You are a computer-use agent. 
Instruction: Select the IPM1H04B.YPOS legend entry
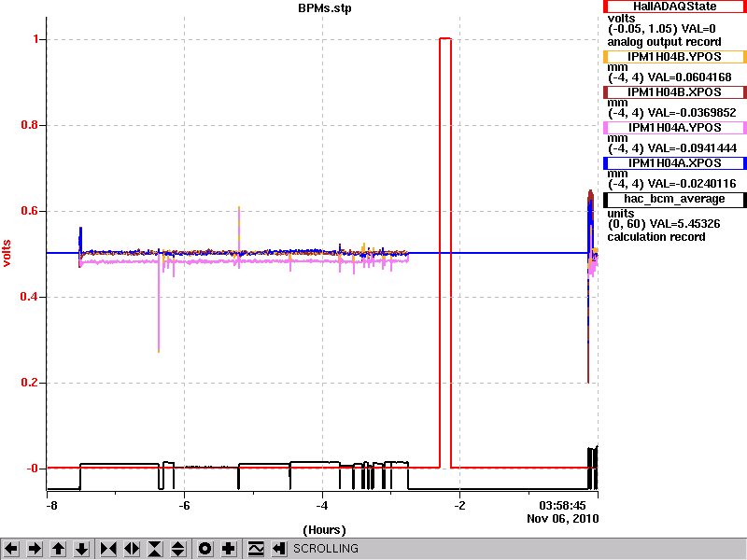pyautogui.click(x=674, y=57)
